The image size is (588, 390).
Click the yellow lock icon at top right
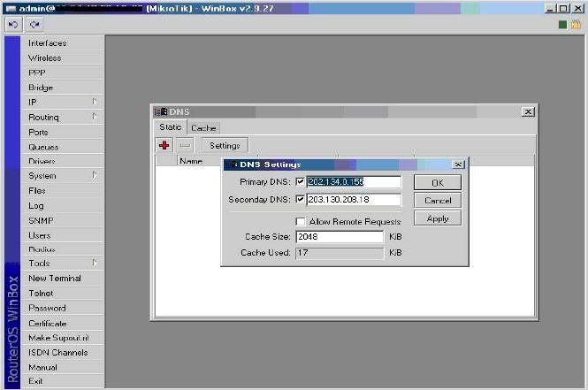pos(576,25)
